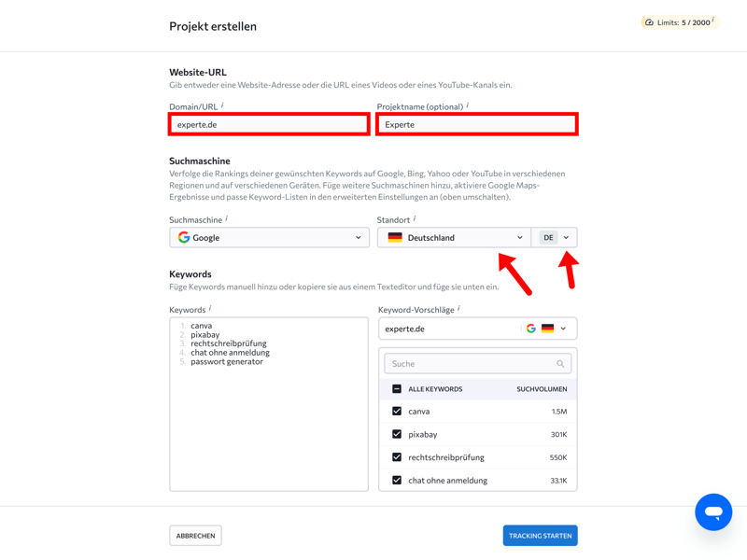Uncheck the rechtschreibprüfung keyword checkbox

click(397, 457)
